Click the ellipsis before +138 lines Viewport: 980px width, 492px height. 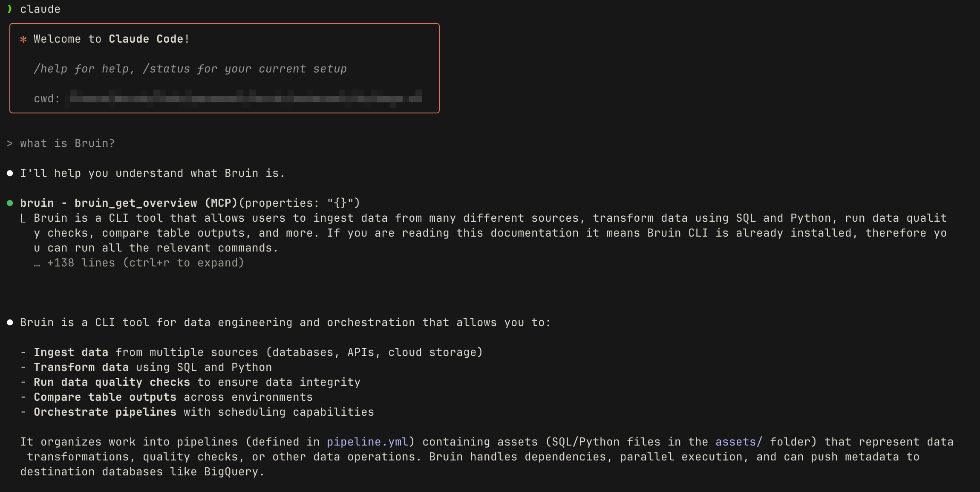coord(37,264)
